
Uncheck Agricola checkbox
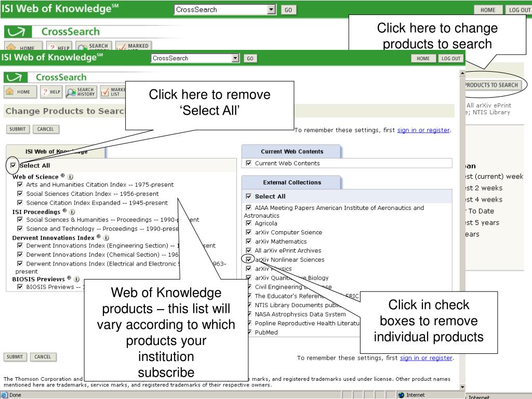[x=249, y=223]
